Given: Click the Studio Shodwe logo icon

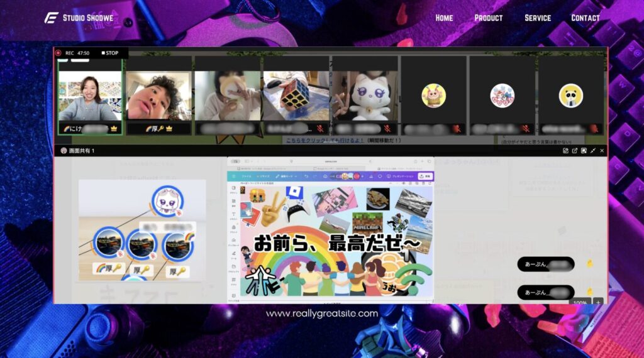Looking at the screenshot, I should (x=51, y=18).
